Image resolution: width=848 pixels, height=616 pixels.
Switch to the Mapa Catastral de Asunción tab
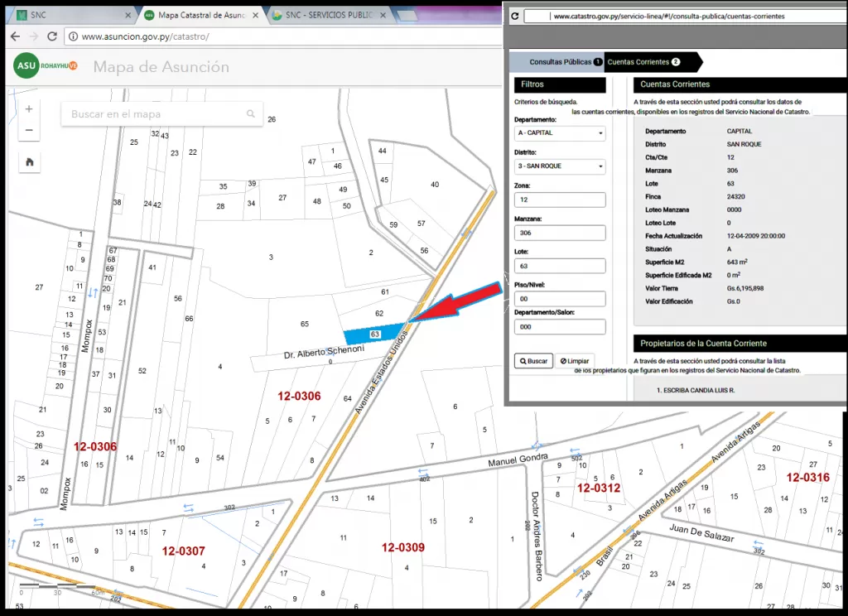coord(202,15)
